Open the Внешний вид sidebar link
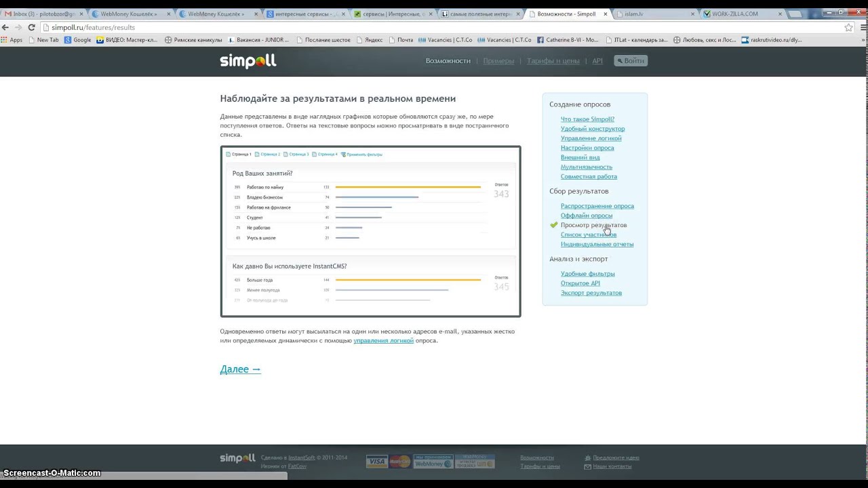868x488 pixels. point(580,157)
